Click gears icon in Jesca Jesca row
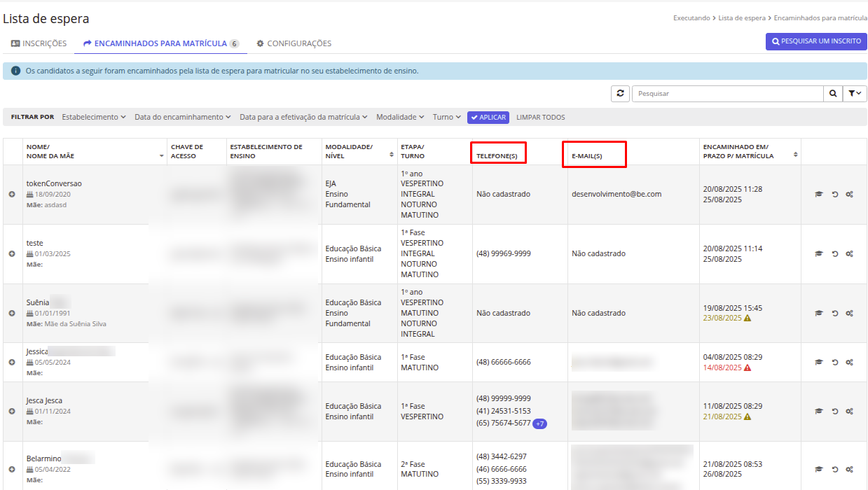The image size is (868, 490). coord(849,412)
